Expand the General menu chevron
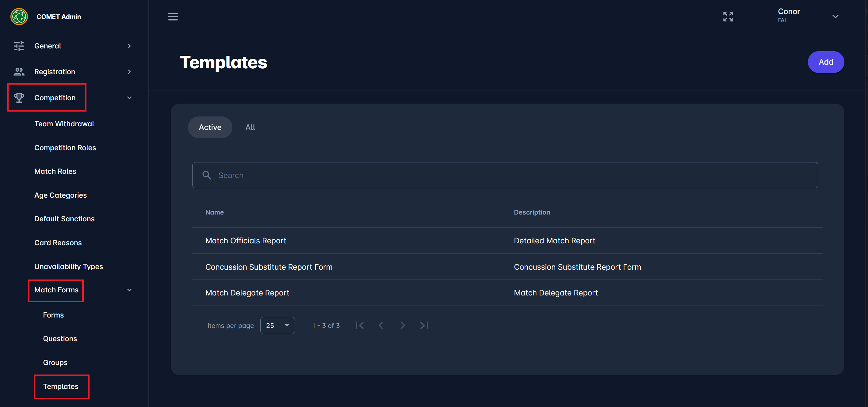The width and height of the screenshot is (868, 407). [x=129, y=46]
